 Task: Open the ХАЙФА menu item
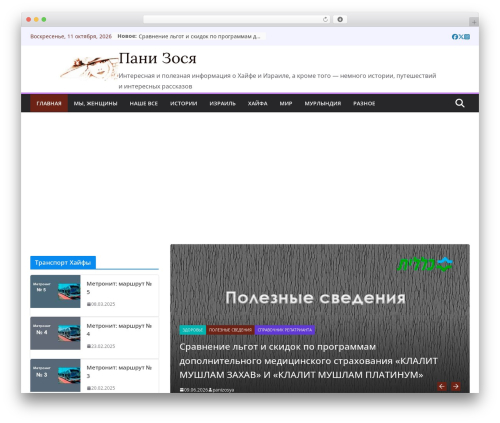[258, 103]
